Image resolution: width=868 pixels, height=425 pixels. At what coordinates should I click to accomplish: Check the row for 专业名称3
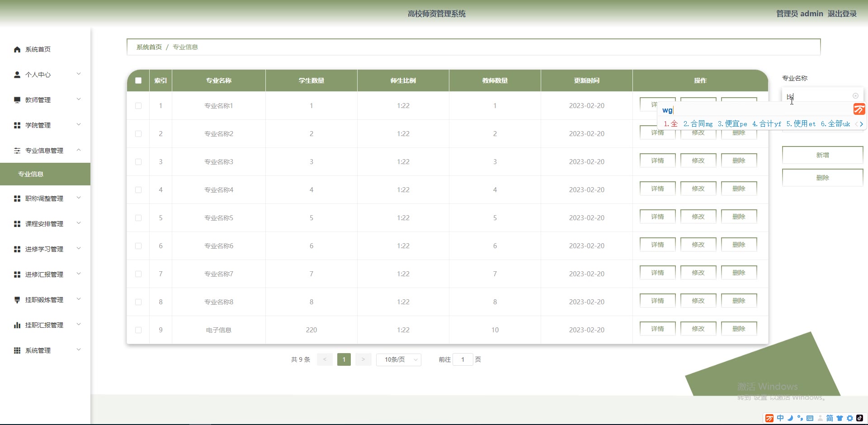point(138,162)
